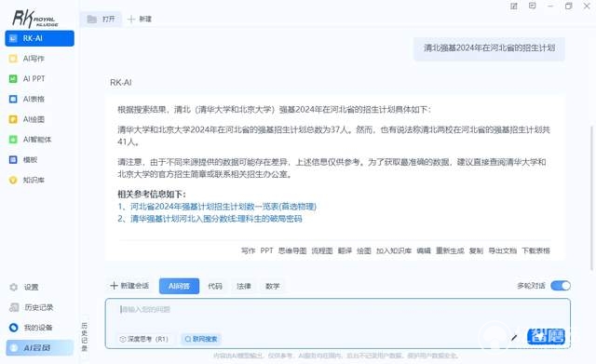
Task: Expand the vertical 历史记录 history panel tab
Action: [x=85, y=337]
